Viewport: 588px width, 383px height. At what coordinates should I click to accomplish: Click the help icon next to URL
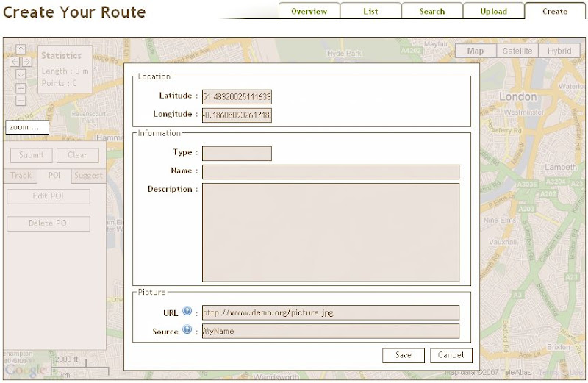187,312
